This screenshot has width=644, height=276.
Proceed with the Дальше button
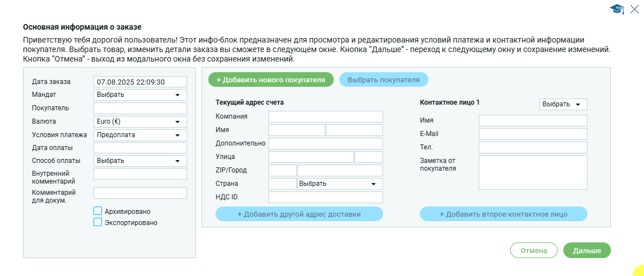click(x=586, y=250)
